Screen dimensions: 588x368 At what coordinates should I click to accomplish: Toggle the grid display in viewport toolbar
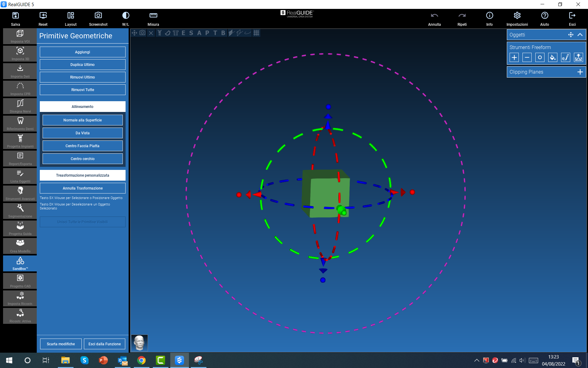(x=256, y=33)
